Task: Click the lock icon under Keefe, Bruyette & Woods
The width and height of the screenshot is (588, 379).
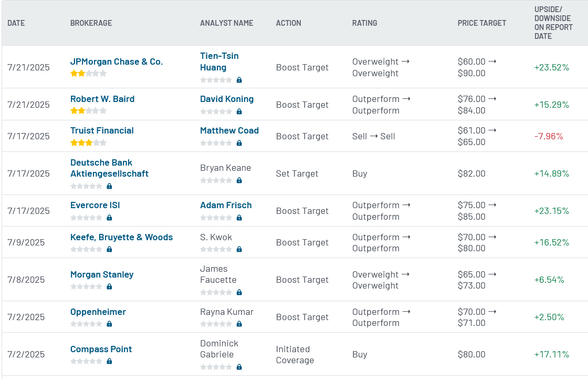Action: click(x=110, y=249)
